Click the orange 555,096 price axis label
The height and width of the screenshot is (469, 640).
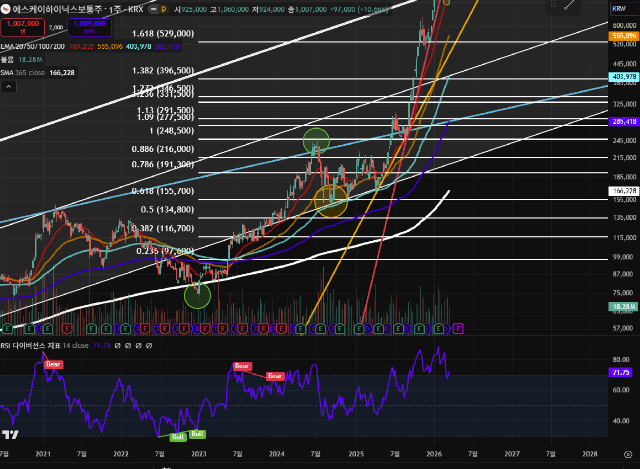(624, 36)
